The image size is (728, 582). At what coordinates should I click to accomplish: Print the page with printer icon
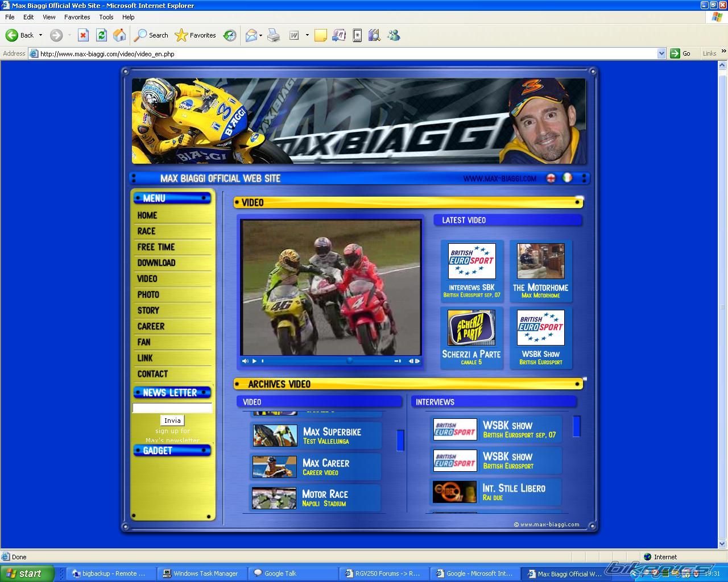point(274,35)
